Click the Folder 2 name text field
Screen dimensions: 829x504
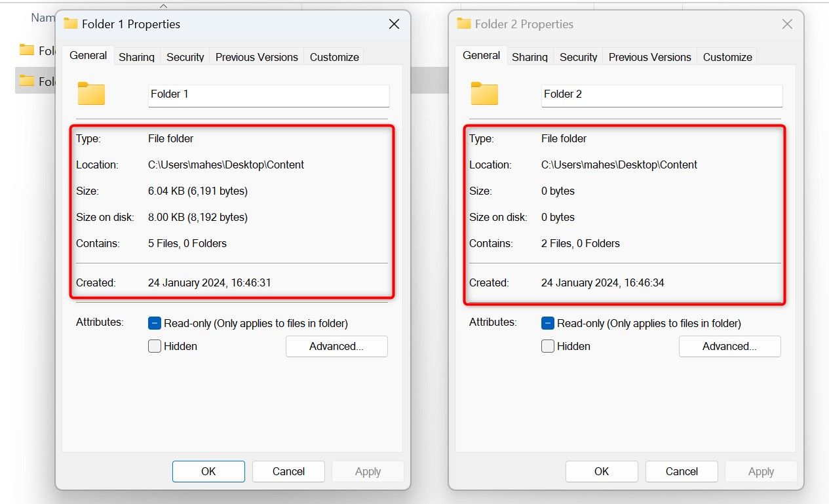click(x=662, y=94)
